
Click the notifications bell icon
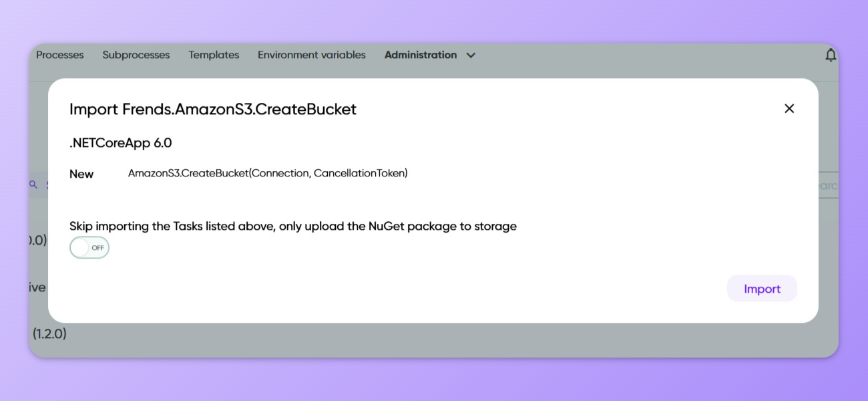tap(831, 55)
